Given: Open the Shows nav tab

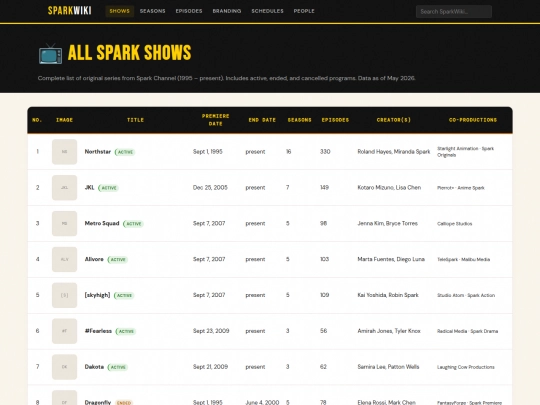Looking at the screenshot, I should (x=120, y=11).
